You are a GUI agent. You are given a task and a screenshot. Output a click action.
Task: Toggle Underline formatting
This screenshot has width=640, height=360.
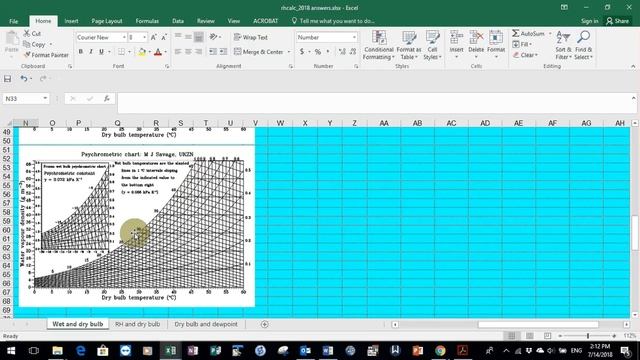(101, 52)
